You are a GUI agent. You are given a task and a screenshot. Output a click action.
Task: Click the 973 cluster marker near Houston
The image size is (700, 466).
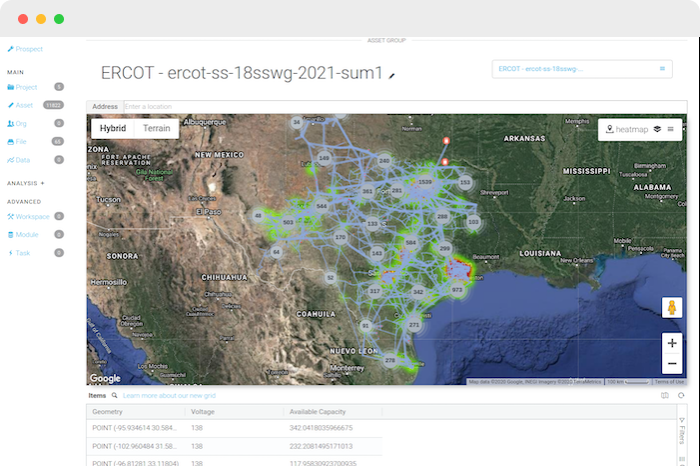tap(457, 290)
